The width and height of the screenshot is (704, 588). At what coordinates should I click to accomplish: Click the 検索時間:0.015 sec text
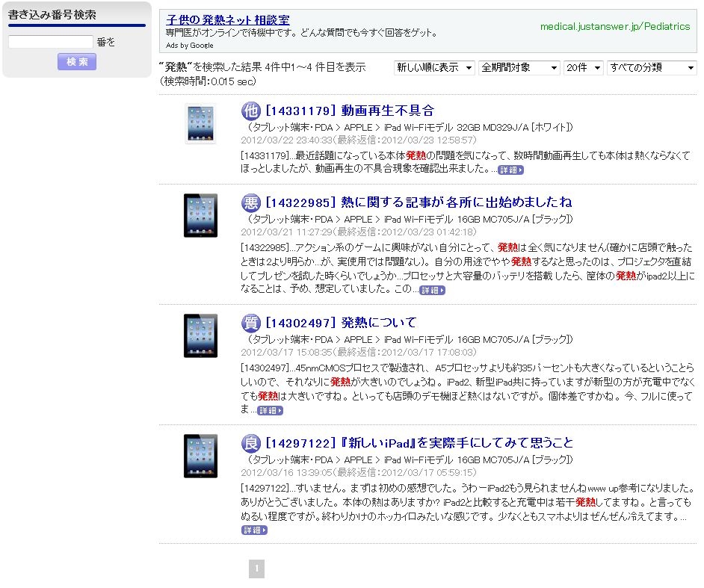pyautogui.click(x=208, y=81)
